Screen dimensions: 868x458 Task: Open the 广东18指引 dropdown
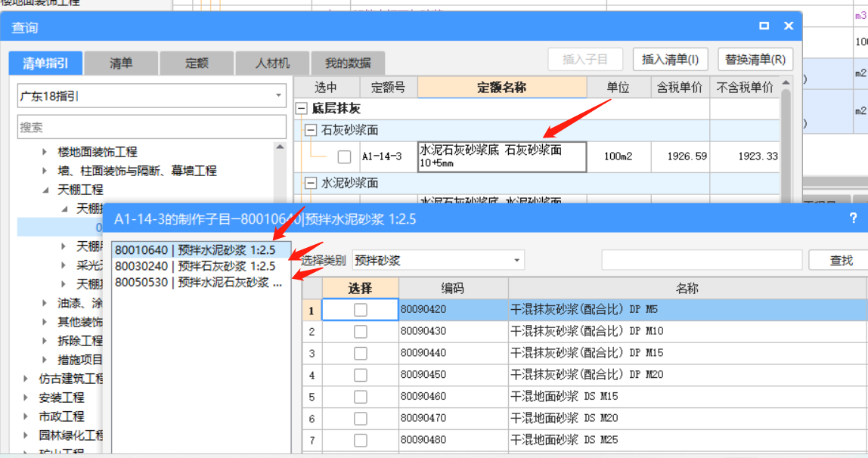152,96
